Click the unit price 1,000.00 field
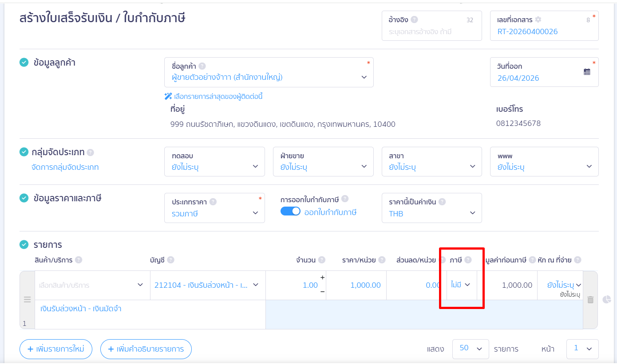 coord(356,285)
